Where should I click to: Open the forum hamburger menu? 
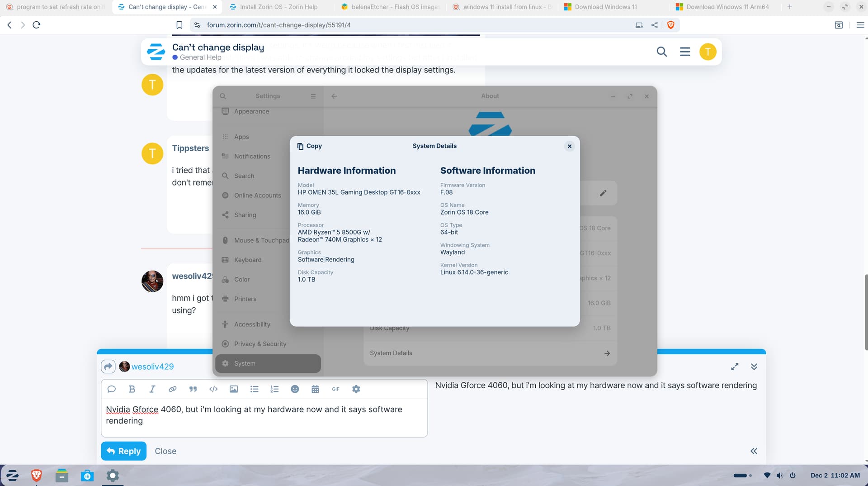pyautogui.click(x=685, y=52)
